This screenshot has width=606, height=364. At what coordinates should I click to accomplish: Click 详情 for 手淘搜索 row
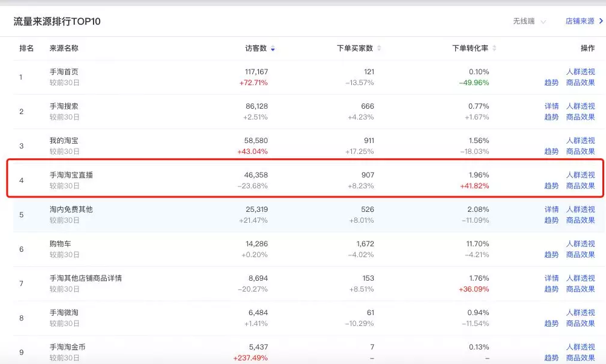(x=551, y=106)
